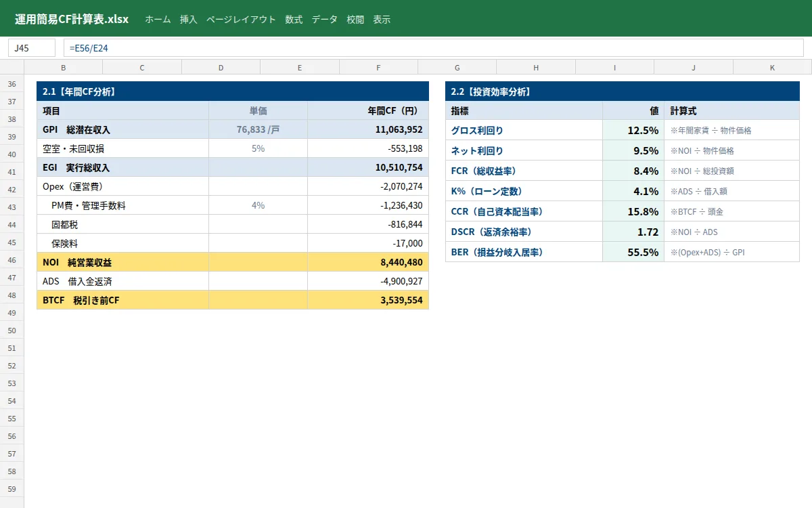
Task: Click the 2.2【投資効率分析】 section title
Action: pyautogui.click(x=623, y=91)
